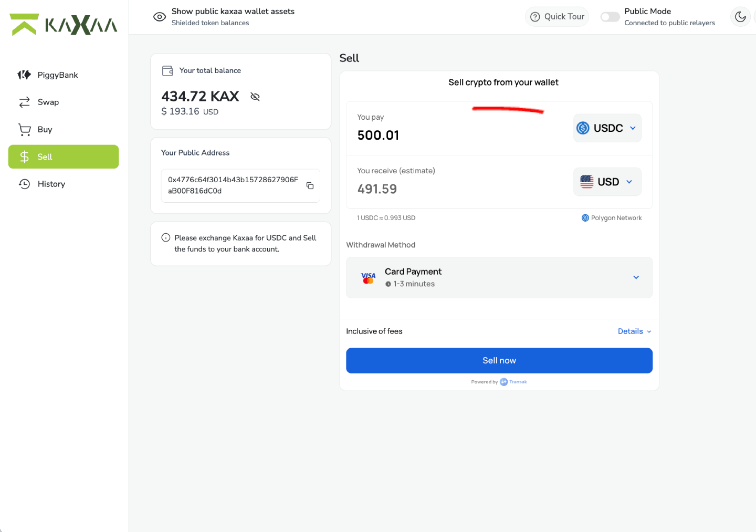Open the USD receive currency dropdown
This screenshot has width=756, height=532.
[x=607, y=182]
